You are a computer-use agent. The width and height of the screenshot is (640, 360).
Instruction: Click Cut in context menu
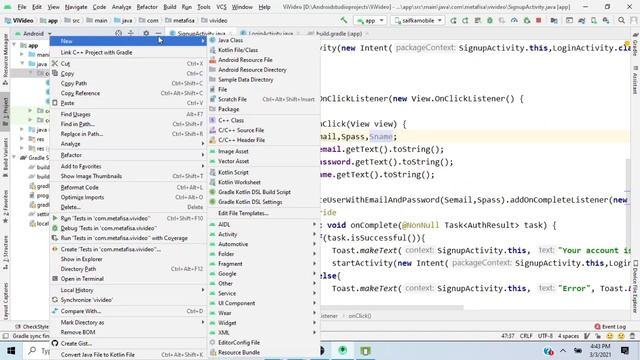pyautogui.click(x=128, y=64)
